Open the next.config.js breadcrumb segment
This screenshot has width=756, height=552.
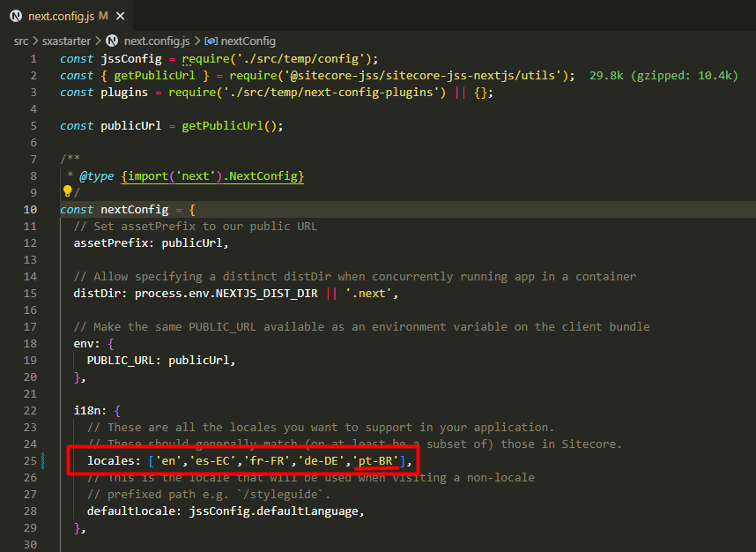pyautogui.click(x=157, y=41)
